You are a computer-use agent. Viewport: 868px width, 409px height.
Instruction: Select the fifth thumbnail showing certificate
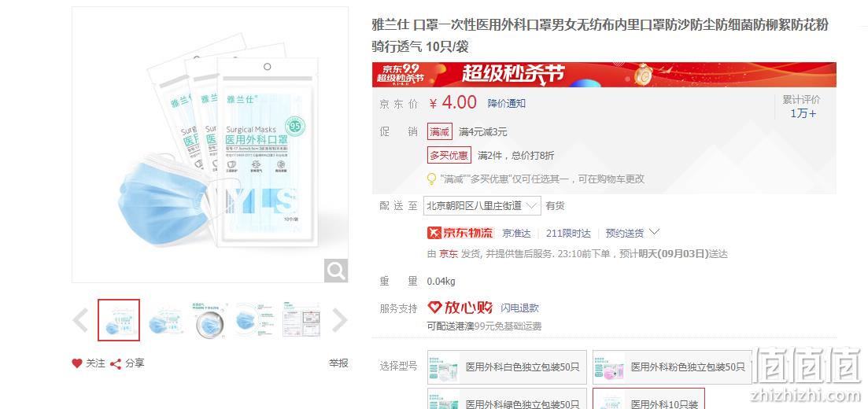tap(301, 320)
